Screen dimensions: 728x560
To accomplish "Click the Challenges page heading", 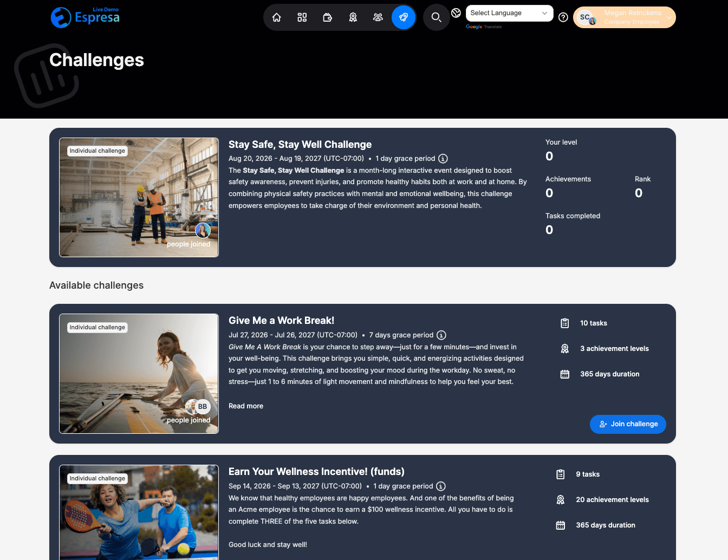I will coord(96,60).
